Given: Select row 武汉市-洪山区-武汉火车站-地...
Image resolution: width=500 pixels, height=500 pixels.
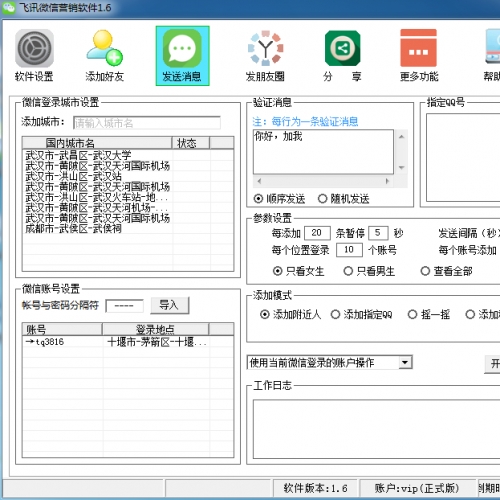Looking at the screenshot, I should coord(128,197).
